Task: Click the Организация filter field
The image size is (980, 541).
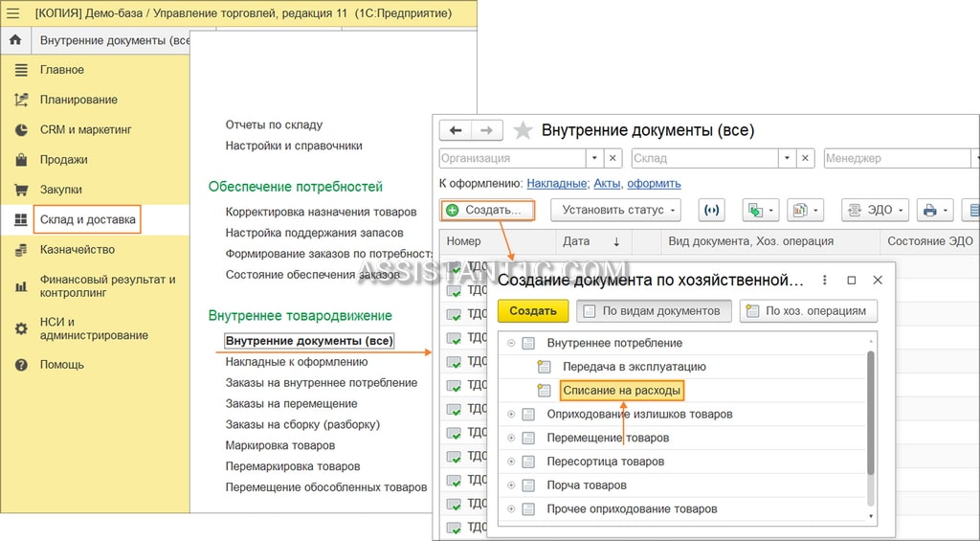Action: 513,158
